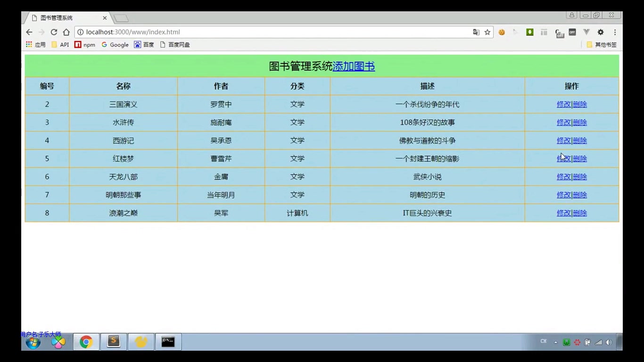The height and width of the screenshot is (362, 644).
Task: Switch to the command prompt in taskbar
Action: pos(168,342)
